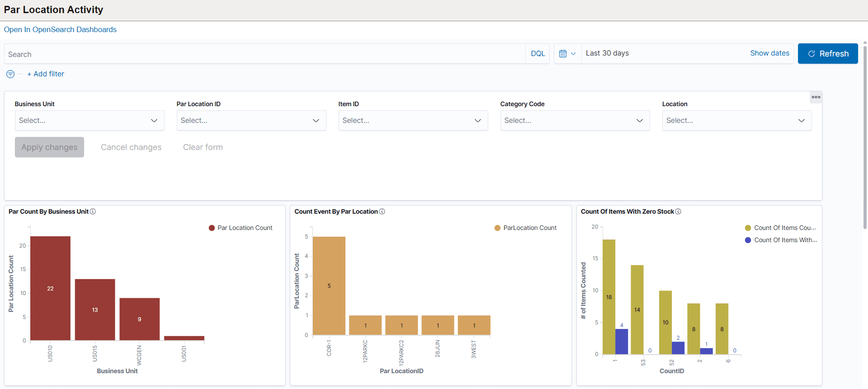The height and width of the screenshot is (389, 868).
Task: Select the blue bar with value 4
Action: point(622,342)
